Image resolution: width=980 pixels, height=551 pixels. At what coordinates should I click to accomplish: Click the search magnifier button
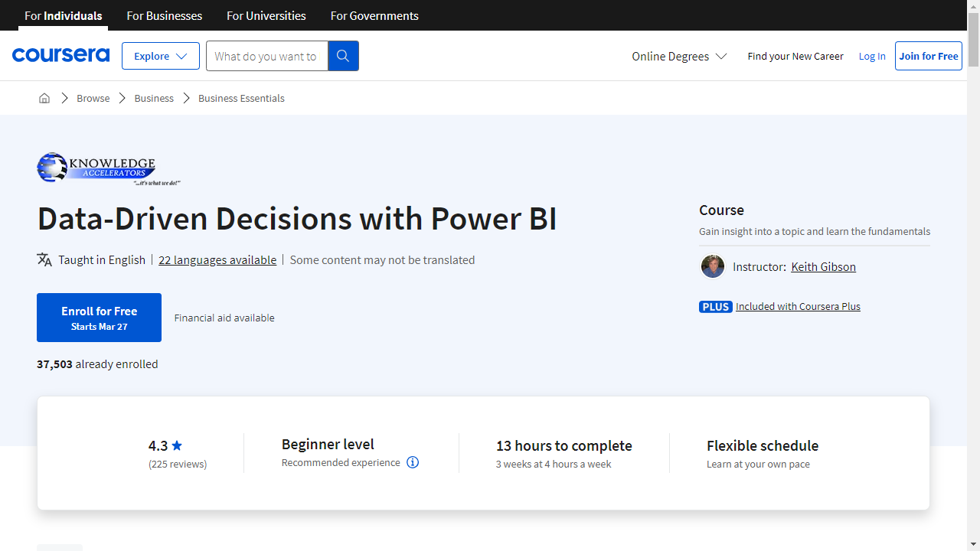tap(343, 56)
